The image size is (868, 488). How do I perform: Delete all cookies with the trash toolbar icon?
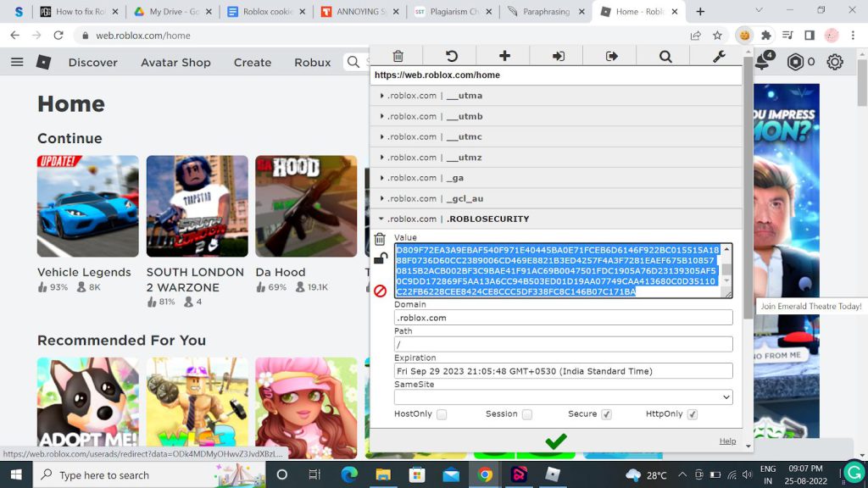point(398,54)
